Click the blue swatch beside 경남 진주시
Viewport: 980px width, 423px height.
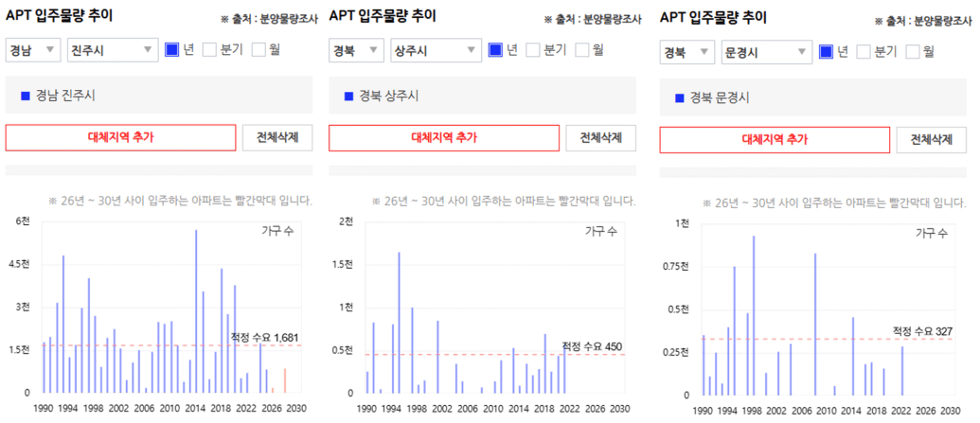click(x=25, y=96)
